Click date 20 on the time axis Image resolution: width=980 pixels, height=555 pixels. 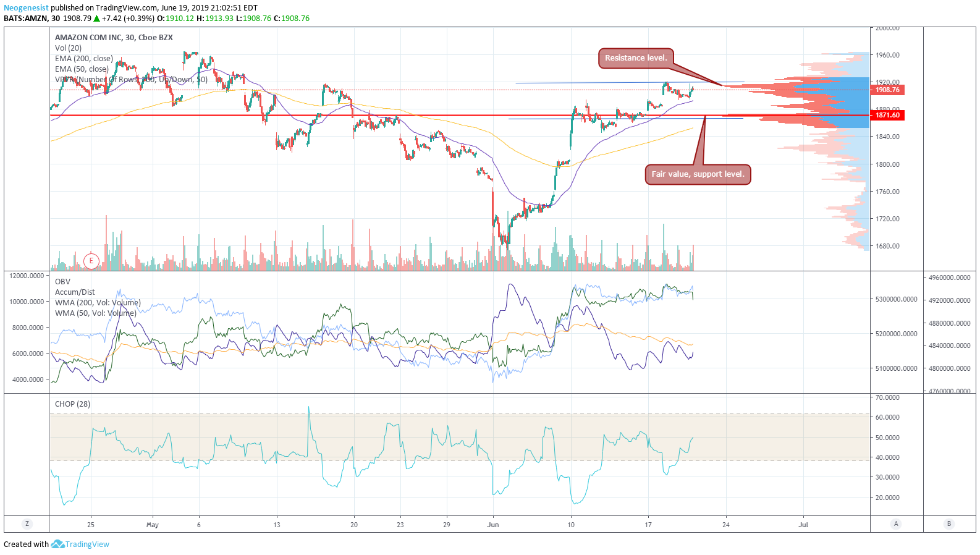pyautogui.click(x=354, y=525)
